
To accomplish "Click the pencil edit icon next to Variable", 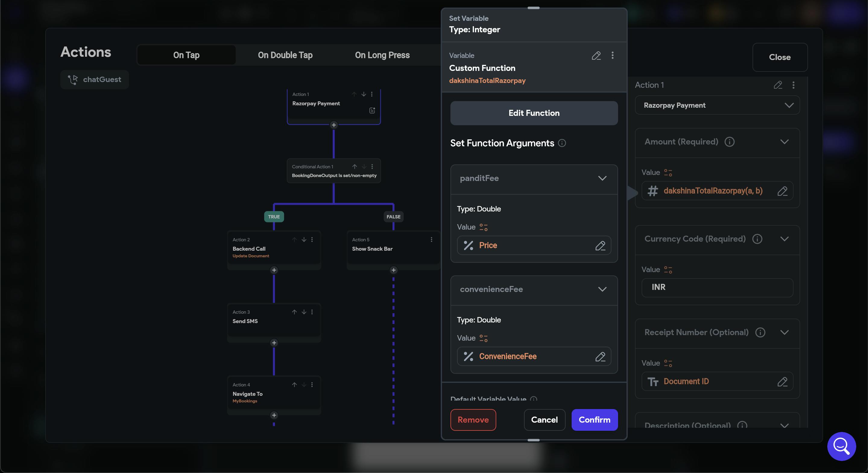I will point(596,56).
